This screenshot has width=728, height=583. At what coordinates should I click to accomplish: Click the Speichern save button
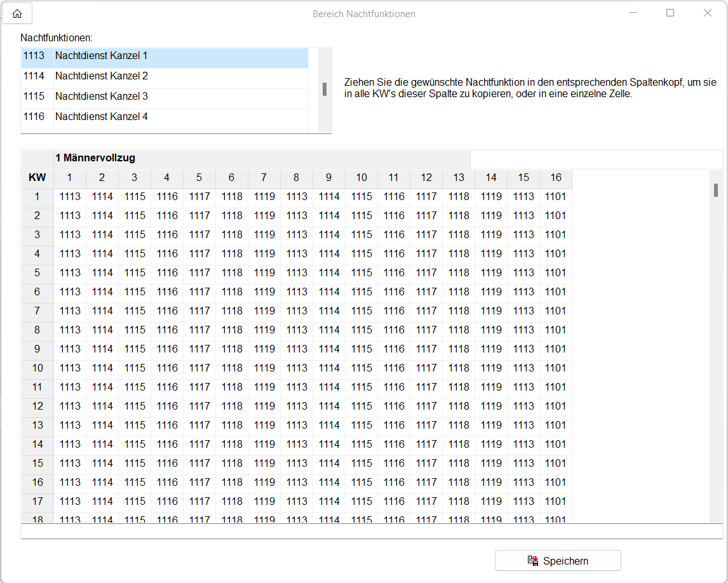pyautogui.click(x=558, y=561)
